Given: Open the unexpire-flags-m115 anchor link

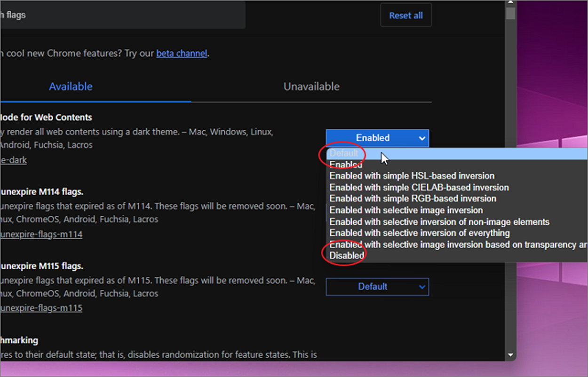Looking at the screenshot, I should pos(41,308).
